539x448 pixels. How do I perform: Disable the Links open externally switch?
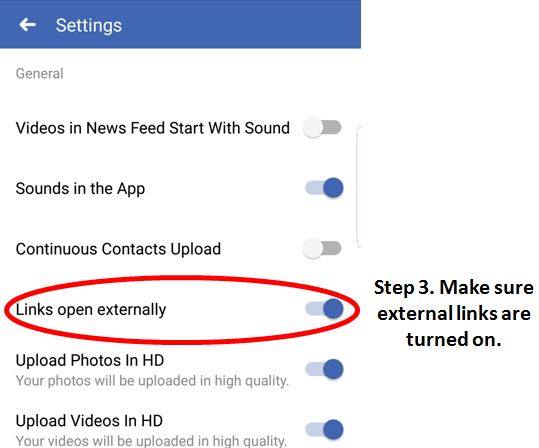click(x=324, y=309)
